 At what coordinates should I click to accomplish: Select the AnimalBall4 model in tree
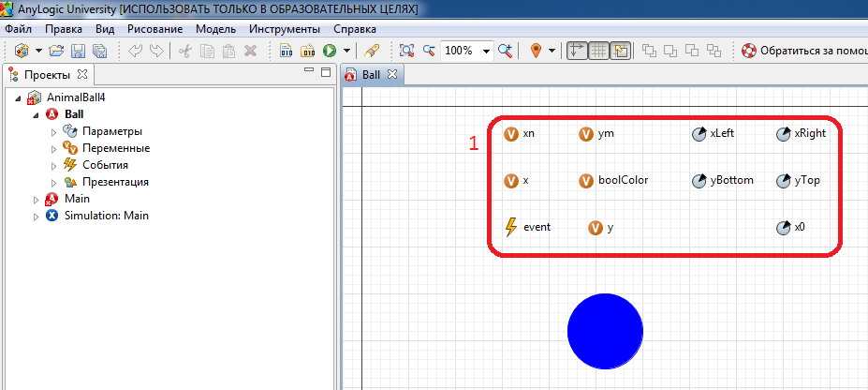pyautogui.click(x=66, y=97)
